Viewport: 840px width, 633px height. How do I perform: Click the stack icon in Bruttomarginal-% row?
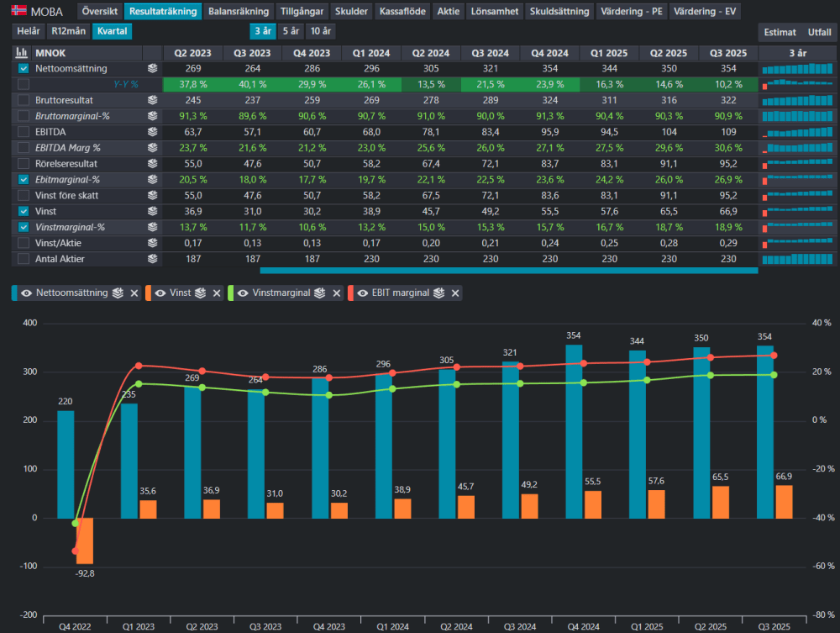tap(153, 116)
